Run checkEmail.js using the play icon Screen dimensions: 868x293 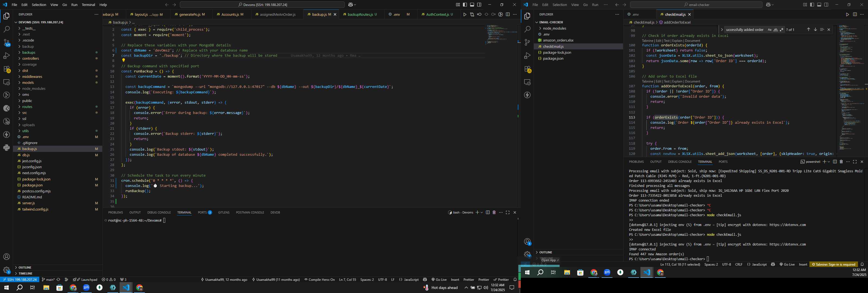click(847, 14)
